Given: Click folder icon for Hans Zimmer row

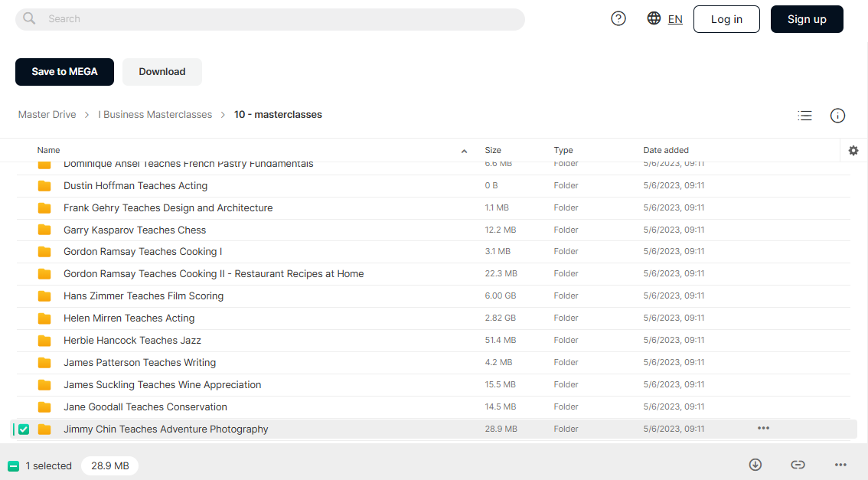Looking at the screenshot, I should (44, 296).
